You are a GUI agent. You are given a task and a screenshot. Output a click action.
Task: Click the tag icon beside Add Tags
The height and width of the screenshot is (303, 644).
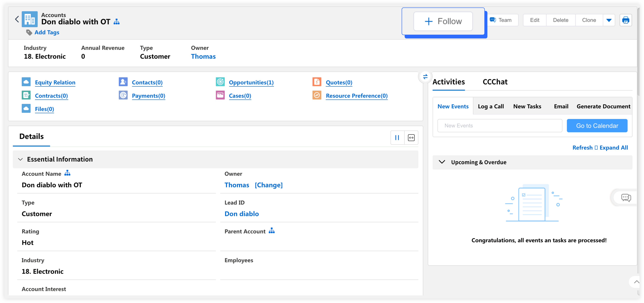click(29, 33)
